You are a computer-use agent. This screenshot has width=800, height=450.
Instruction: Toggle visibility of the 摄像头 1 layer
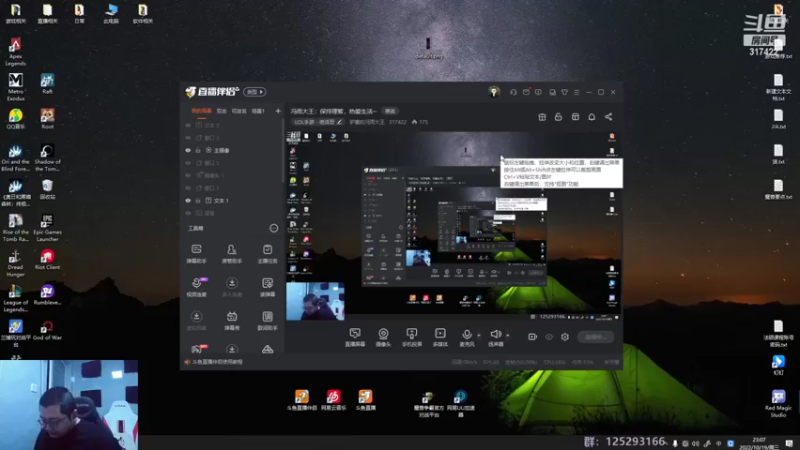pos(188,176)
